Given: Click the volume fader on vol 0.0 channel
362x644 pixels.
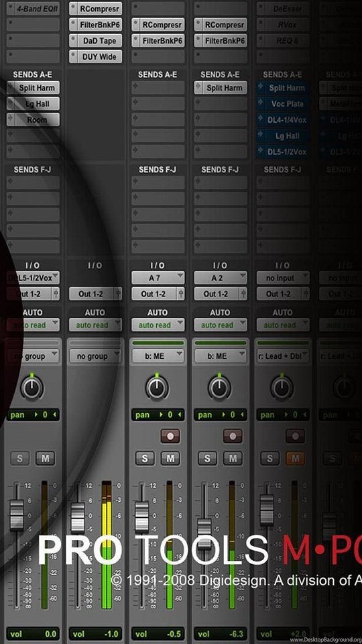Looking at the screenshot, I should coord(17,515).
